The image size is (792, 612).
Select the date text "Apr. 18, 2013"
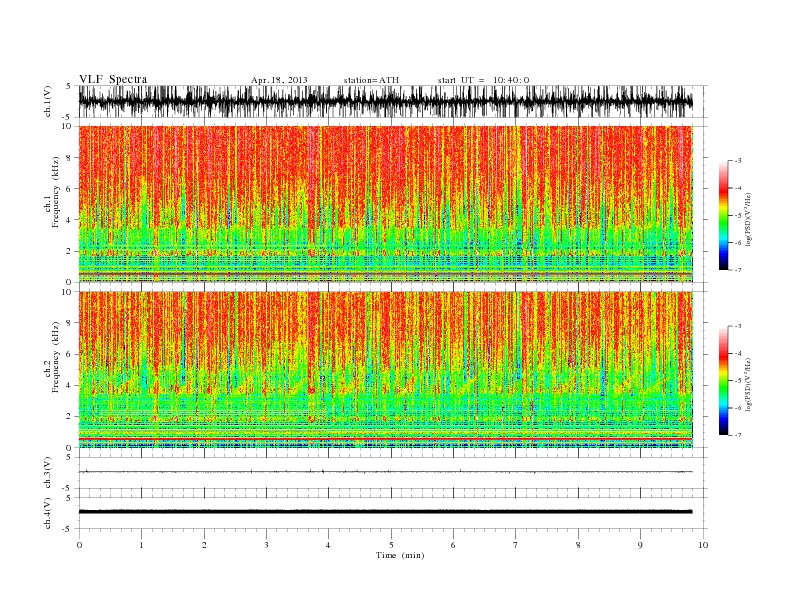click(x=279, y=80)
